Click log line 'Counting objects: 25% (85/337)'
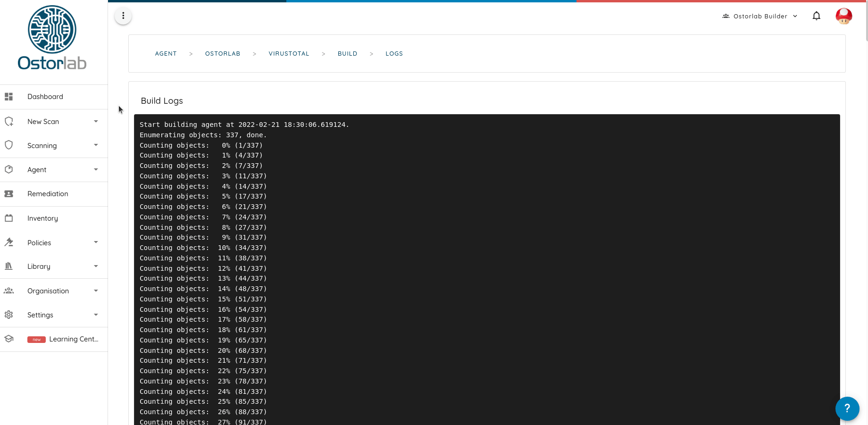The height and width of the screenshot is (425, 868). pyautogui.click(x=203, y=401)
